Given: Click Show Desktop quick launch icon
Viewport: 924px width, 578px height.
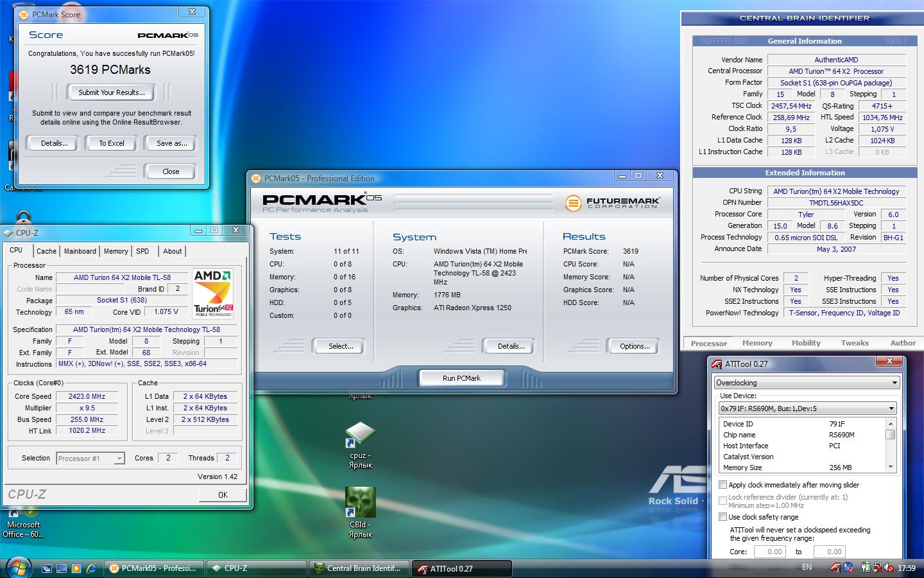Looking at the screenshot, I should (62, 568).
